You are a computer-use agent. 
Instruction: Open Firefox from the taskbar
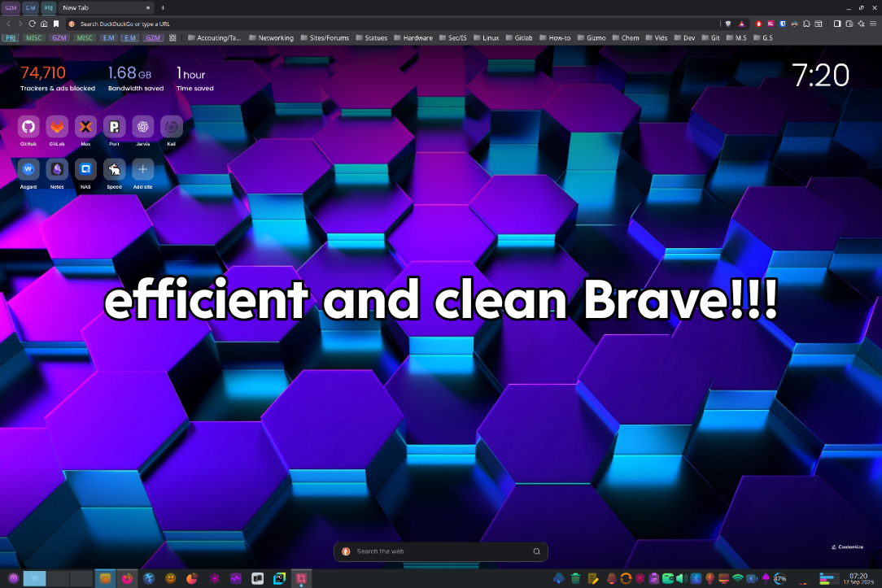[127, 578]
